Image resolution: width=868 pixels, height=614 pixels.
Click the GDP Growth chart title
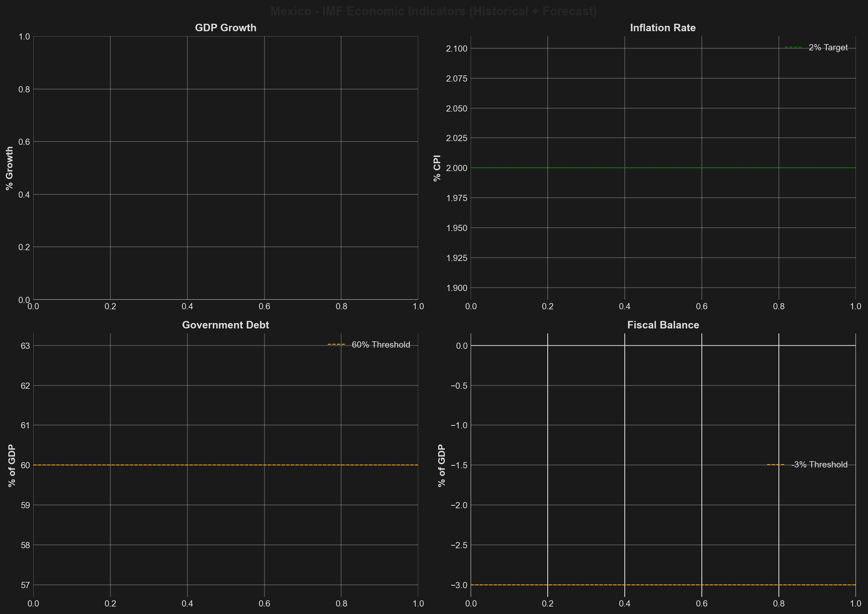coord(225,28)
